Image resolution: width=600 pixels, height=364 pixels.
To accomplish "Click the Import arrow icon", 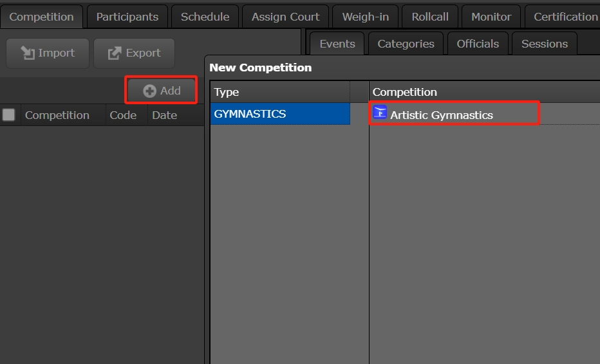I will (28, 53).
